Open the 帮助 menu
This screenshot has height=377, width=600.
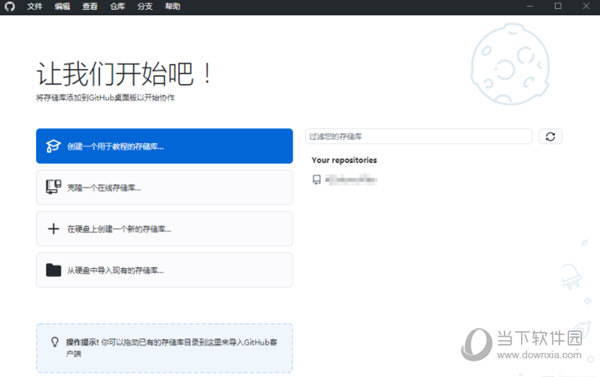[x=172, y=7]
